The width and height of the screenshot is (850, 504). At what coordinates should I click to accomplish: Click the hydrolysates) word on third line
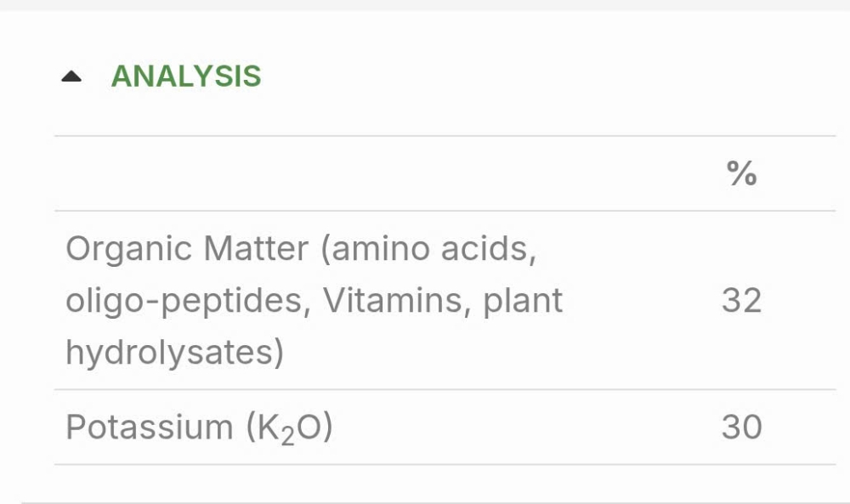tap(174, 352)
